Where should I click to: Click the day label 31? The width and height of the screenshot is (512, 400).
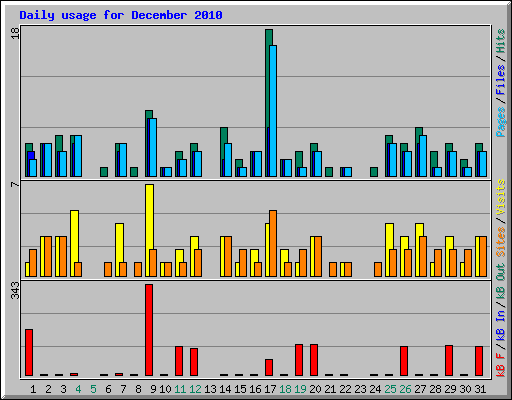pyautogui.click(x=480, y=389)
